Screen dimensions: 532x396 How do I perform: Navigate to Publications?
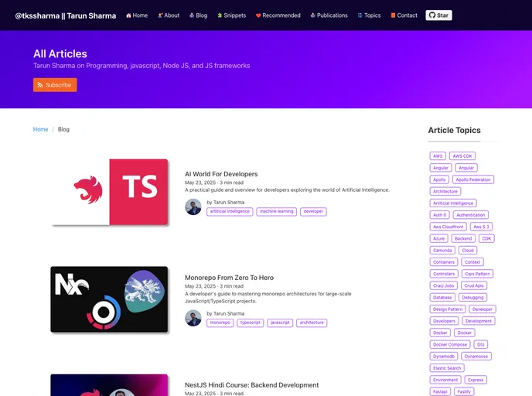(x=329, y=15)
